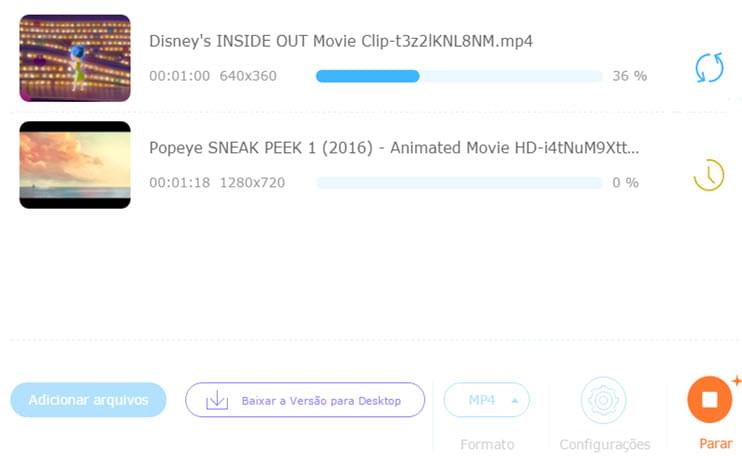The height and width of the screenshot is (460, 742).
Task: Click the Inside Out progress bar
Action: (458, 76)
